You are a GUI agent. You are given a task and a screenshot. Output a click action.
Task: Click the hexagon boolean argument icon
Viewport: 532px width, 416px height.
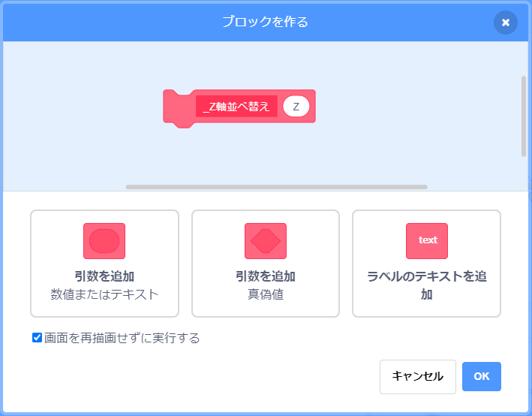(266, 241)
